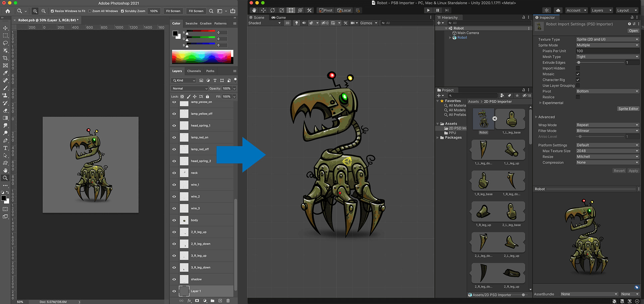Open the Sprite Editor
The image size is (644, 304).
pos(628,109)
